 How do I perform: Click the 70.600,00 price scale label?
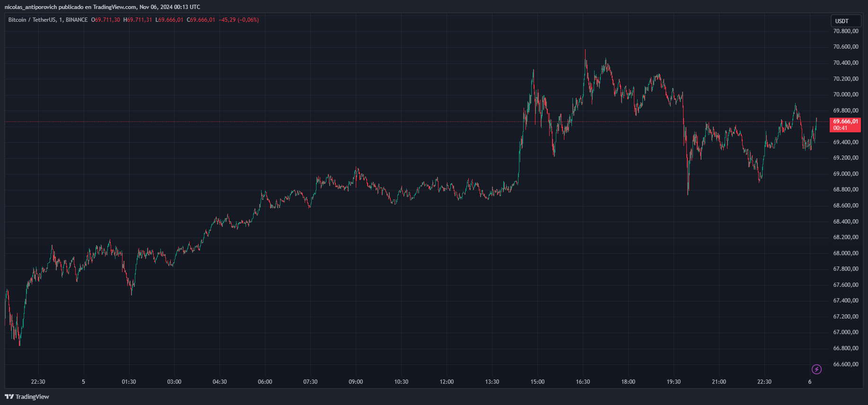pyautogui.click(x=845, y=47)
